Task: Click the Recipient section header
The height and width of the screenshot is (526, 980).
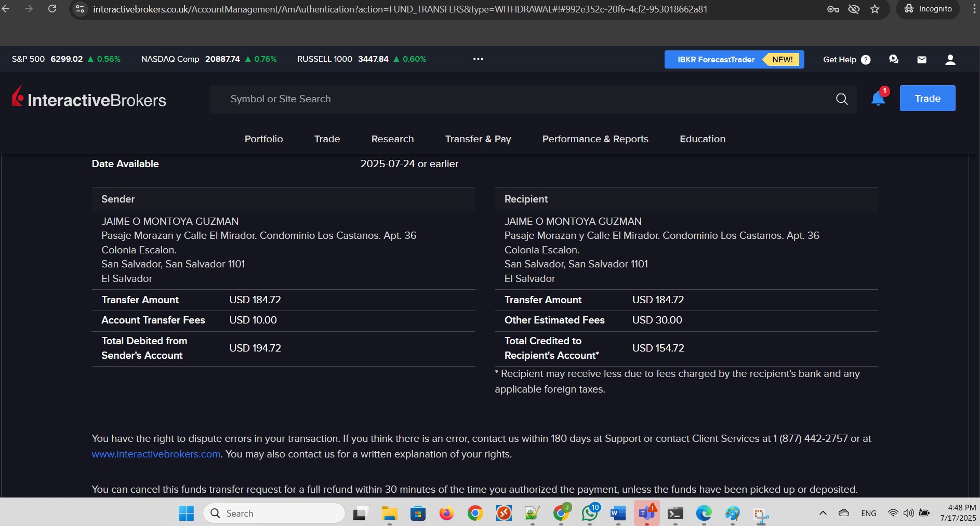Action: tap(686, 199)
